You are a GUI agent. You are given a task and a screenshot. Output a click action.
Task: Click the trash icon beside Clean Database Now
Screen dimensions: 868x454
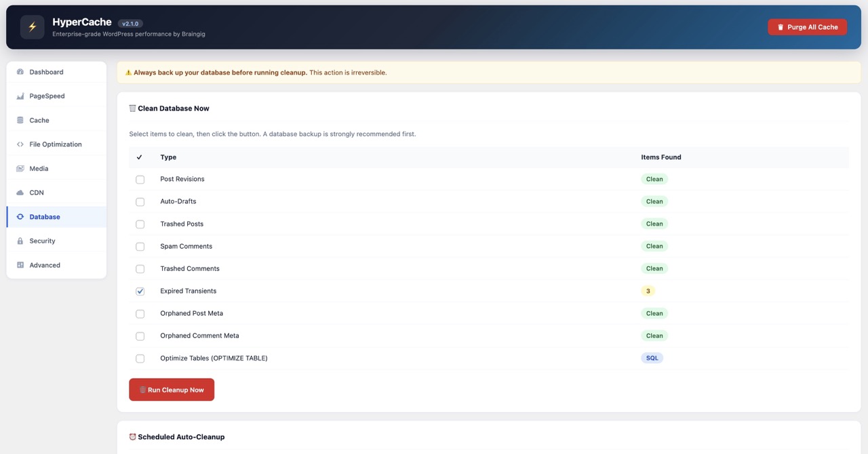[132, 108]
